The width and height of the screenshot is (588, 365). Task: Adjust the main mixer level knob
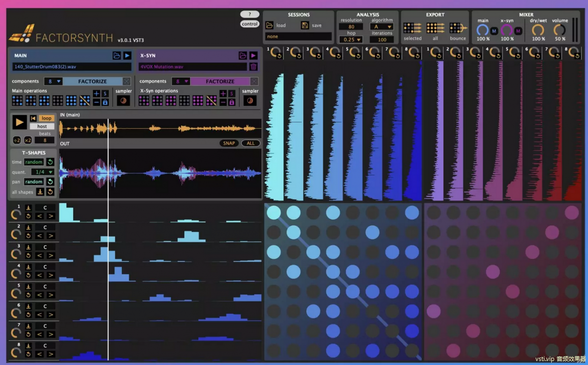(x=483, y=30)
